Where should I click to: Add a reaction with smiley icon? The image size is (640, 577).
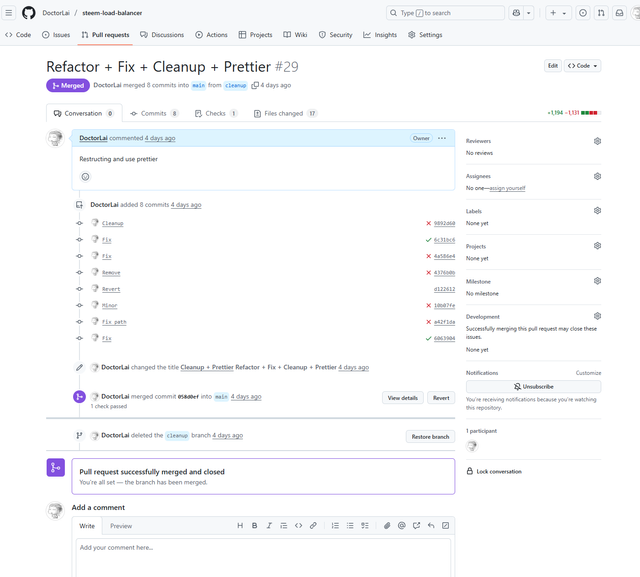(x=85, y=177)
